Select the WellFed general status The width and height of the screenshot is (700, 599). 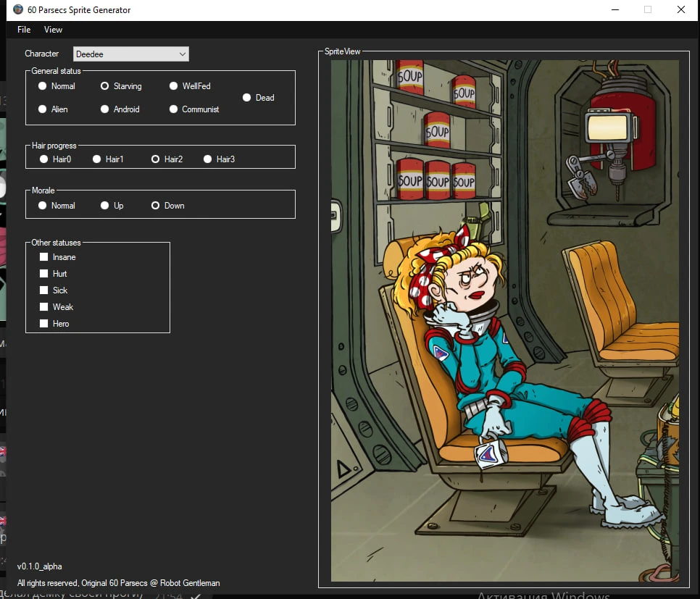pos(173,86)
